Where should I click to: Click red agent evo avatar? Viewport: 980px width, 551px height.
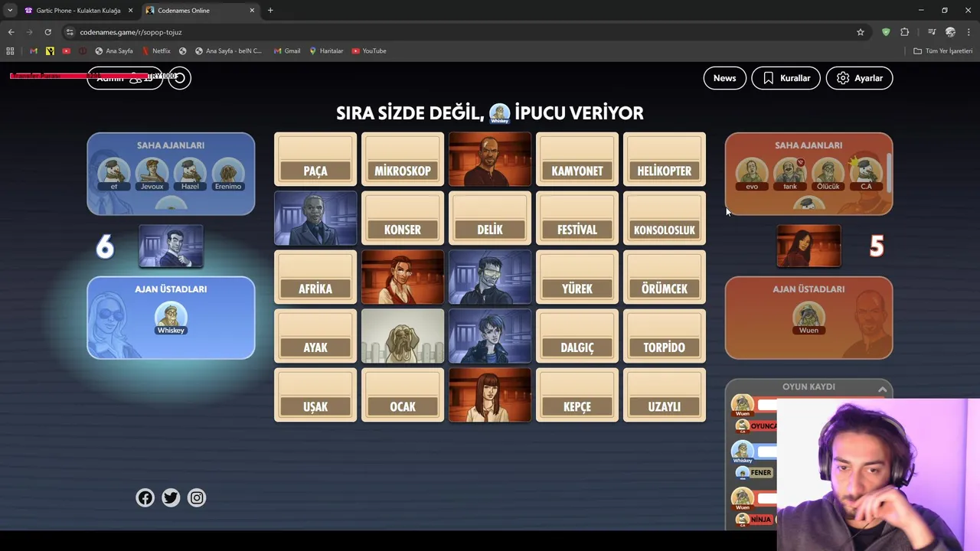click(x=752, y=173)
